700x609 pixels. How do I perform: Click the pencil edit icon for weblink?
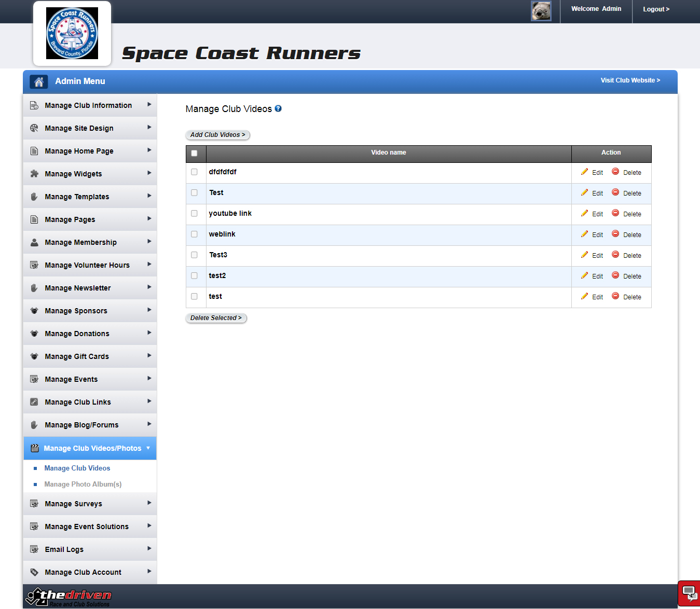[x=584, y=234]
